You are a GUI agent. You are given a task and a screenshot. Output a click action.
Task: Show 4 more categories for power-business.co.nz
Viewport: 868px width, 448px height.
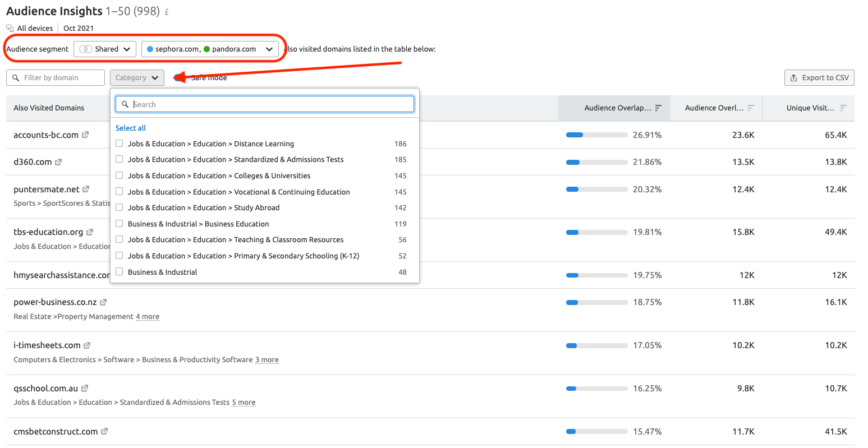pyautogui.click(x=148, y=317)
